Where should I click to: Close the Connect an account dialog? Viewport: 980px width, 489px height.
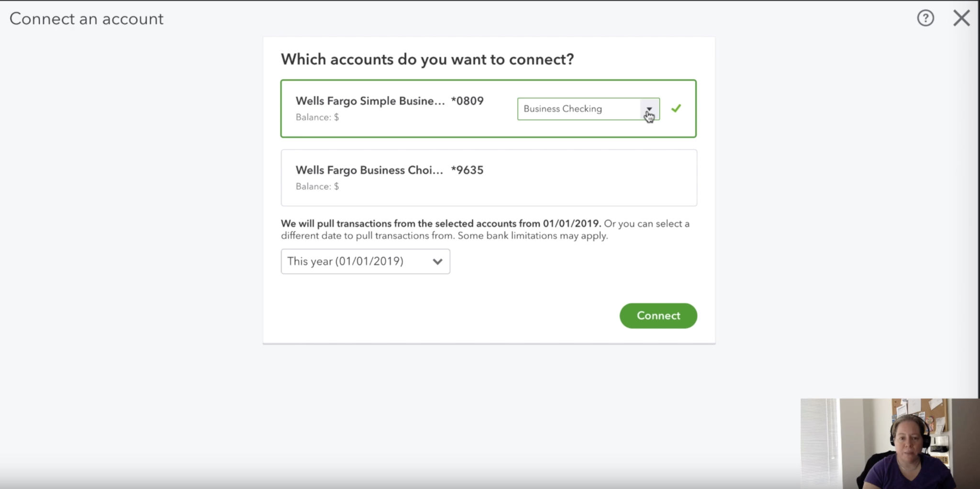pyautogui.click(x=961, y=18)
